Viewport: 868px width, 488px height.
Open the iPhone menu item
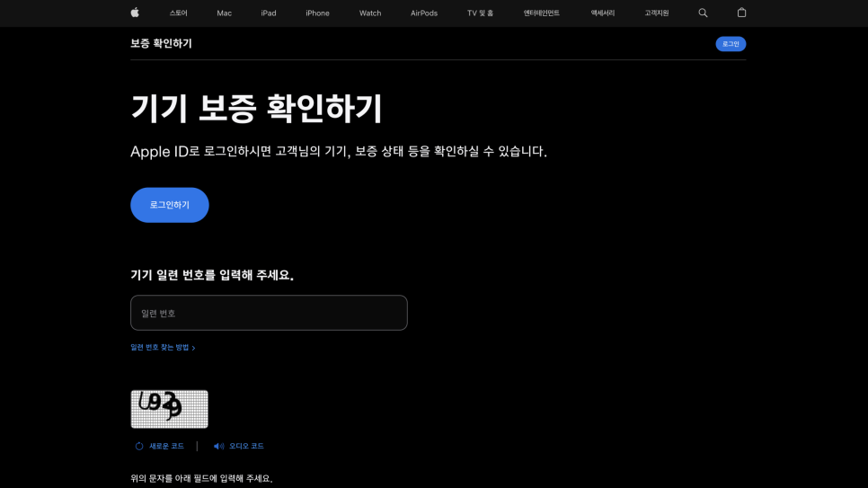317,13
